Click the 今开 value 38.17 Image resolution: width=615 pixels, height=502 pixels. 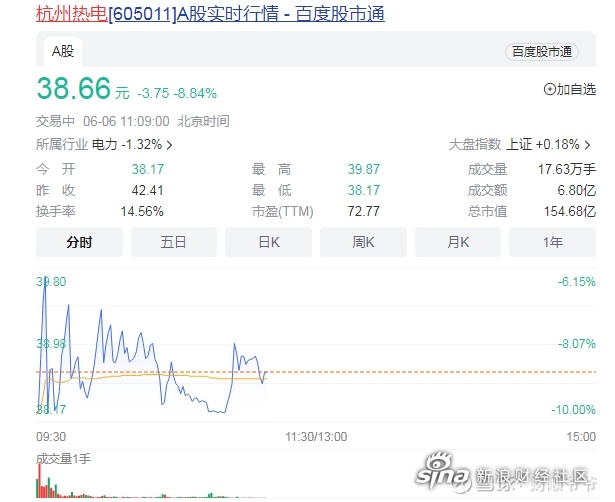click(147, 169)
